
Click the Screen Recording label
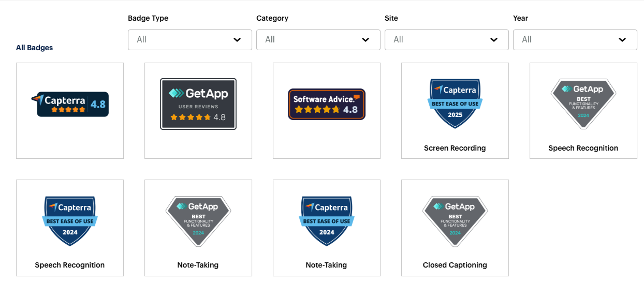[x=455, y=148]
